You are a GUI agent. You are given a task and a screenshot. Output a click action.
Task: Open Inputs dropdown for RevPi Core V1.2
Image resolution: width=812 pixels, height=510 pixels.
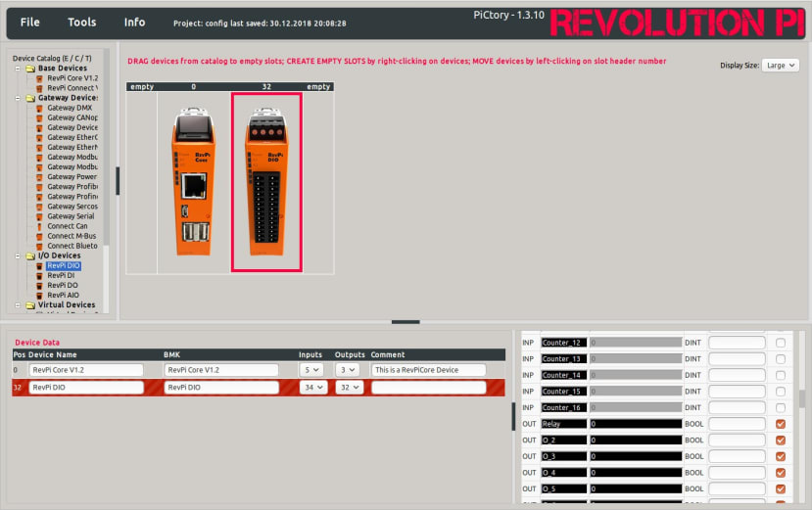(312, 370)
